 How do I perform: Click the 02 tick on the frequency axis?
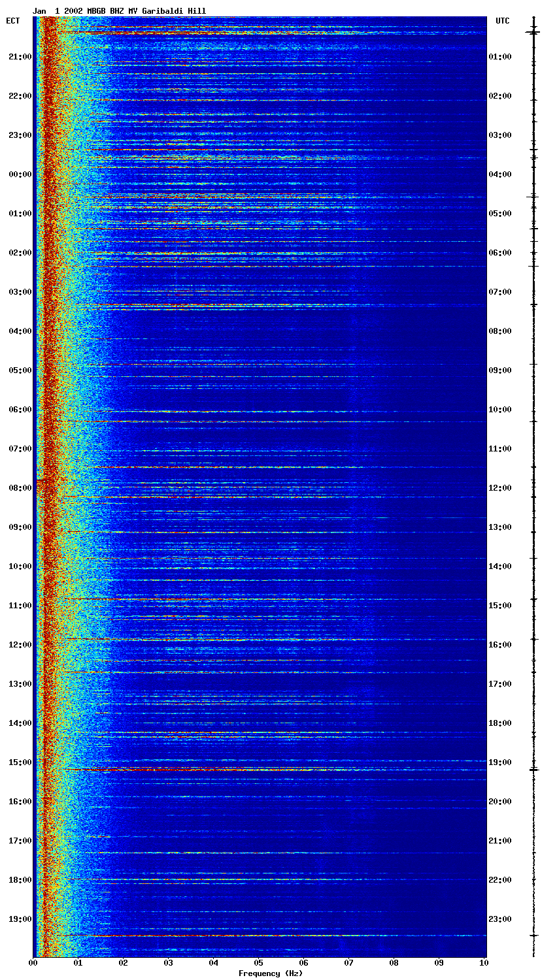click(123, 962)
